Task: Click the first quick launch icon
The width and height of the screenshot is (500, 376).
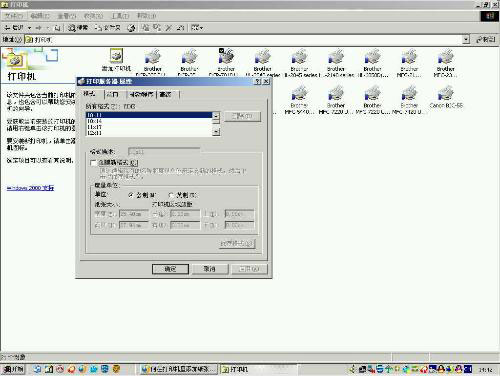Action: point(37,369)
